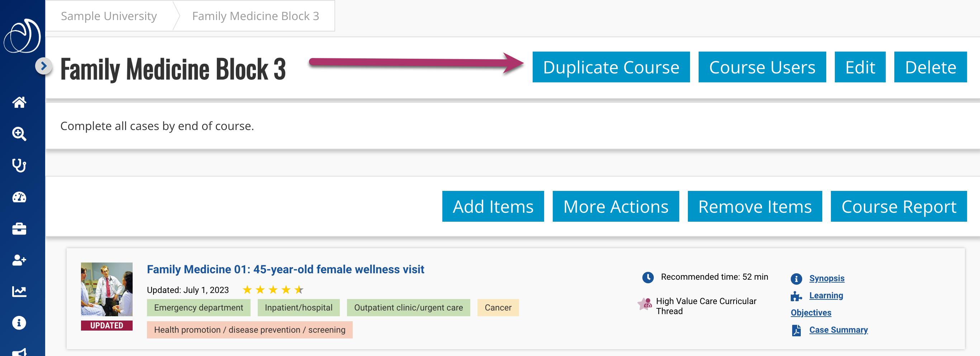Viewport: 980px width, 356px height.
Task: Open Course Users
Action: click(762, 67)
